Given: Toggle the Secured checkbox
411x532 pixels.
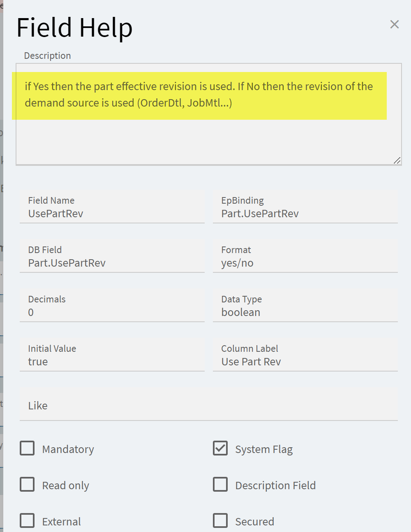Looking at the screenshot, I should pyautogui.click(x=220, y=520).
